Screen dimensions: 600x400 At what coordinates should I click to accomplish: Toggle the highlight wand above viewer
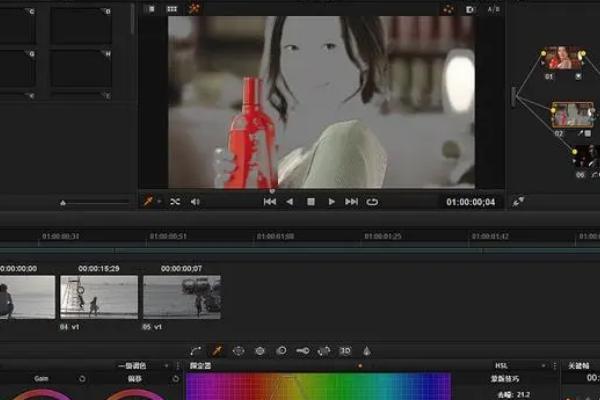[194, 8]
